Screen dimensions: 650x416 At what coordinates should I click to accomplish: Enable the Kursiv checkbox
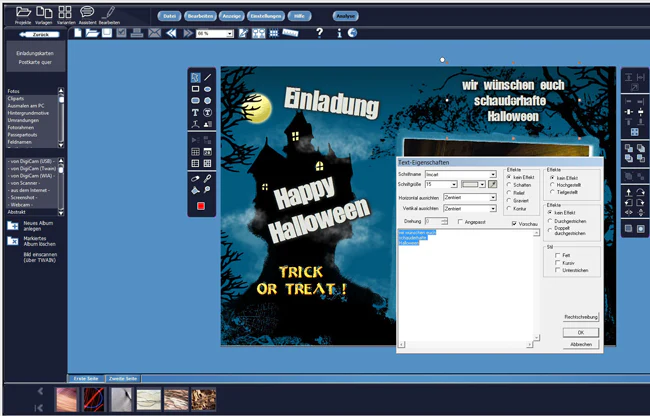pos(558,263)
